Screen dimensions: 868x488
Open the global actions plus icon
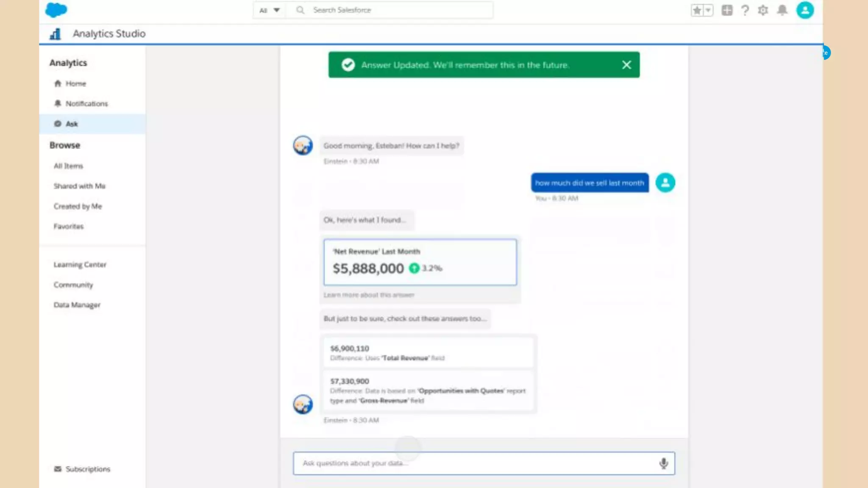727,10
